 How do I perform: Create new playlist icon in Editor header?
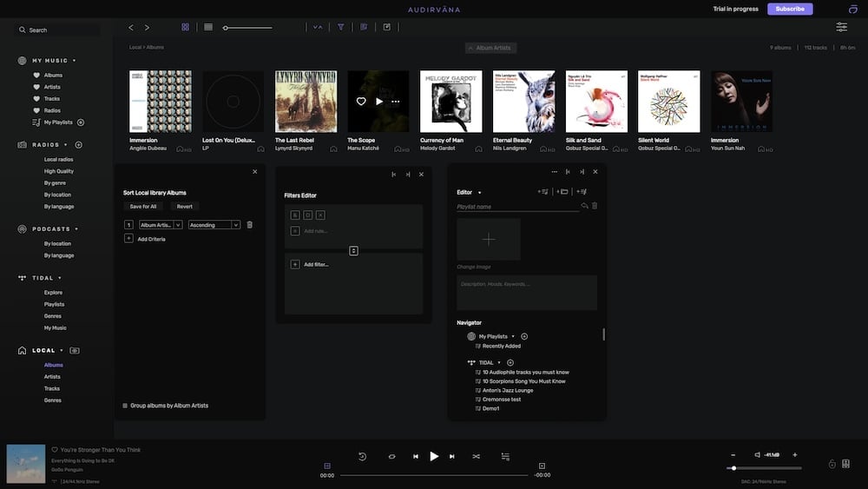[x=543, y=192]
